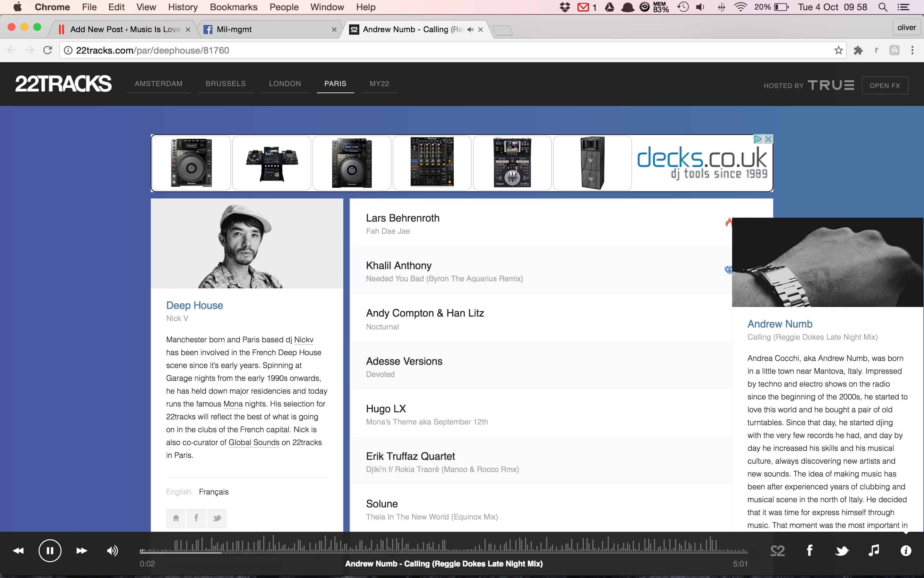Image resolution: width=924 pixels, height=578 pixels.
Task: View site information icon in address bar
Action: click(x=68, y=50)
